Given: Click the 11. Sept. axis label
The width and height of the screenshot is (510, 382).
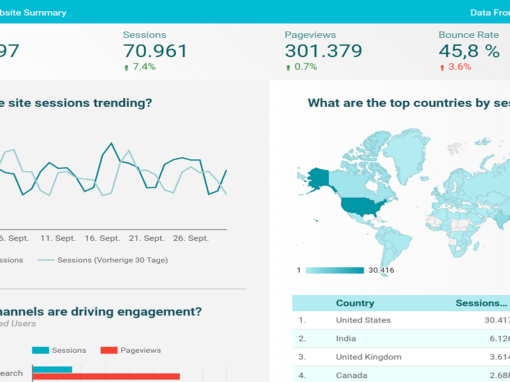Looking at the screenshot, I should (58, 238).
